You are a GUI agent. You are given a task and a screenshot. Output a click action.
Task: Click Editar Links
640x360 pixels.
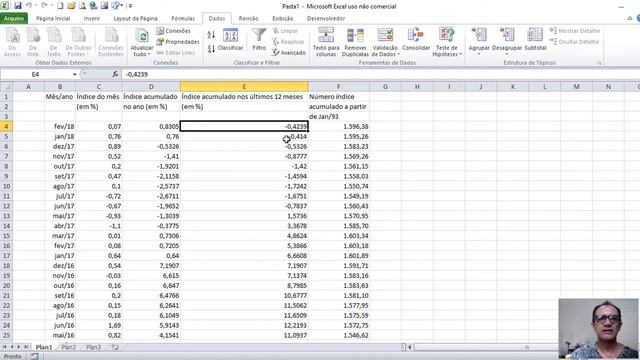tap(176, 53)
